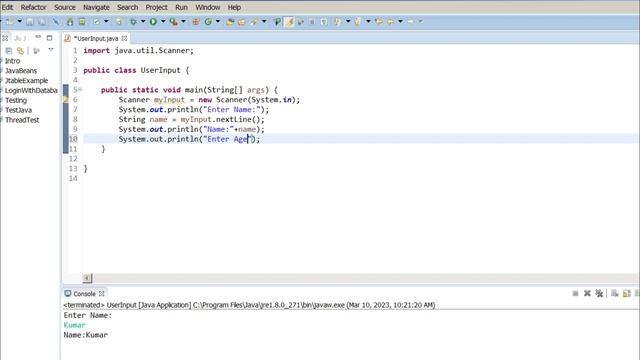Select the ThreadTest project

pyautogui.click(x=22, y=120)
